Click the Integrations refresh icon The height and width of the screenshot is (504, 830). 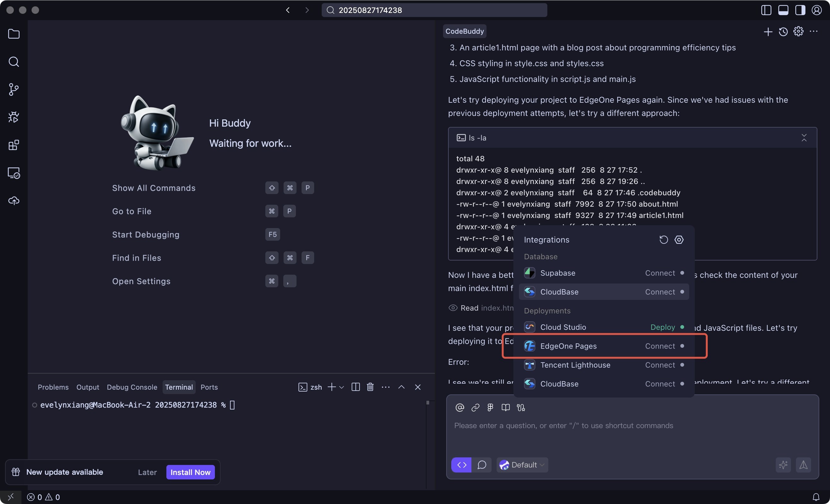point(663,240)
